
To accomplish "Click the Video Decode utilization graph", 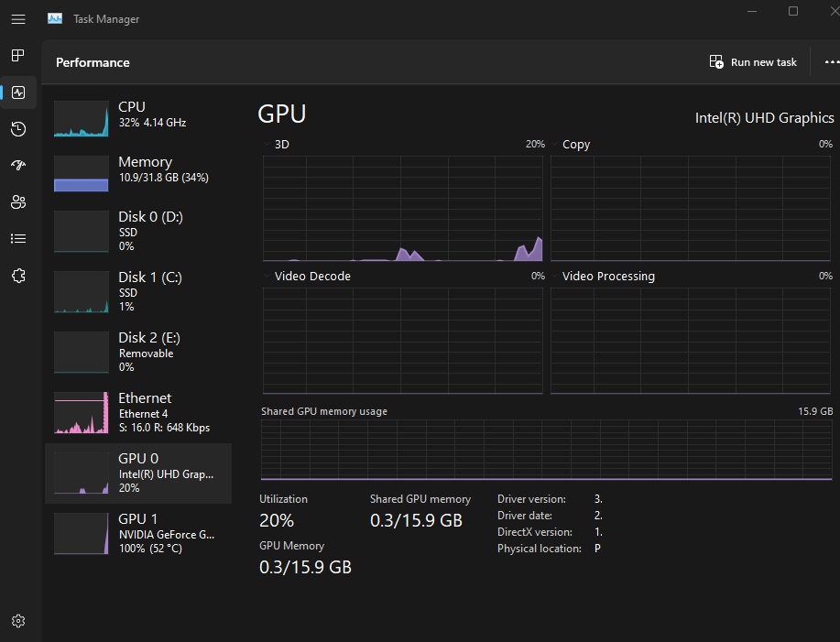I will click(x=403, y=341).
